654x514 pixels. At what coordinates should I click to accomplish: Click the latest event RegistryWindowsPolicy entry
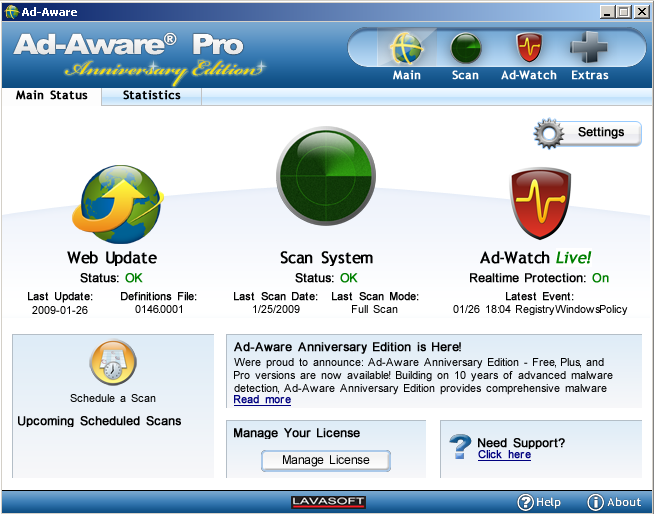[540, 310]
